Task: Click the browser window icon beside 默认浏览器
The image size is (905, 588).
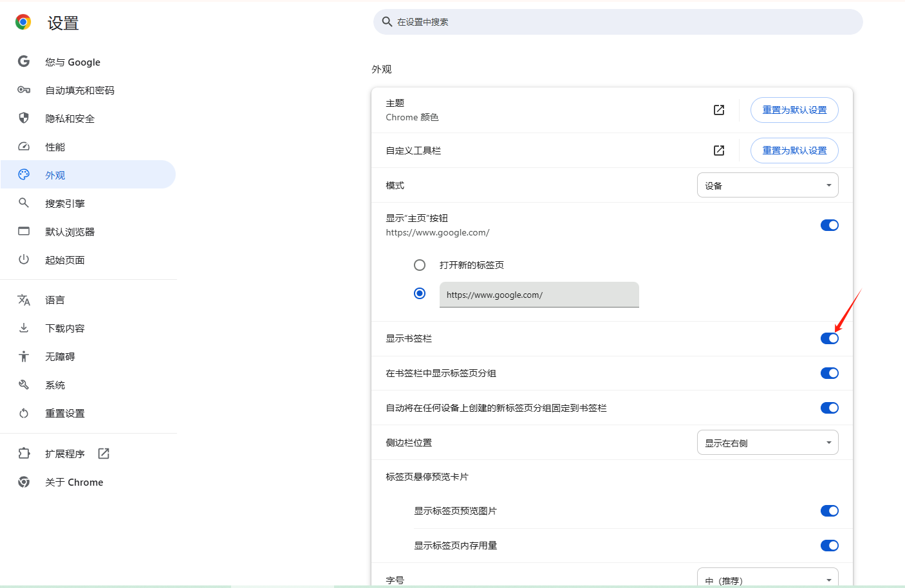Action: [24, 231]
